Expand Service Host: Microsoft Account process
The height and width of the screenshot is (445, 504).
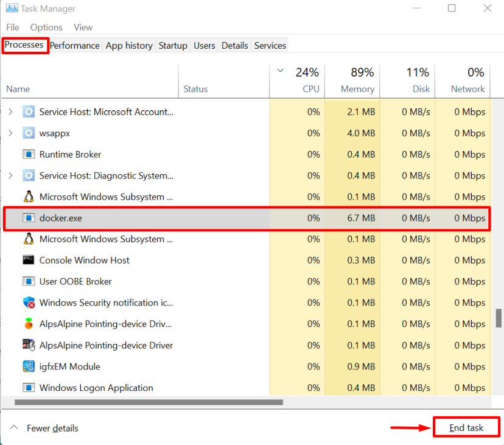click(x=10, y=112)
